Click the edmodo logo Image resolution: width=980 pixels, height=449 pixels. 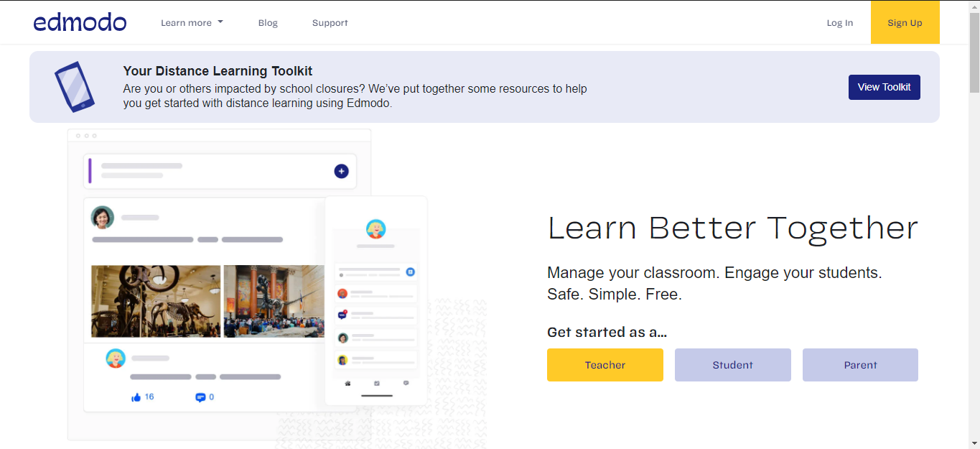(80, 22)
